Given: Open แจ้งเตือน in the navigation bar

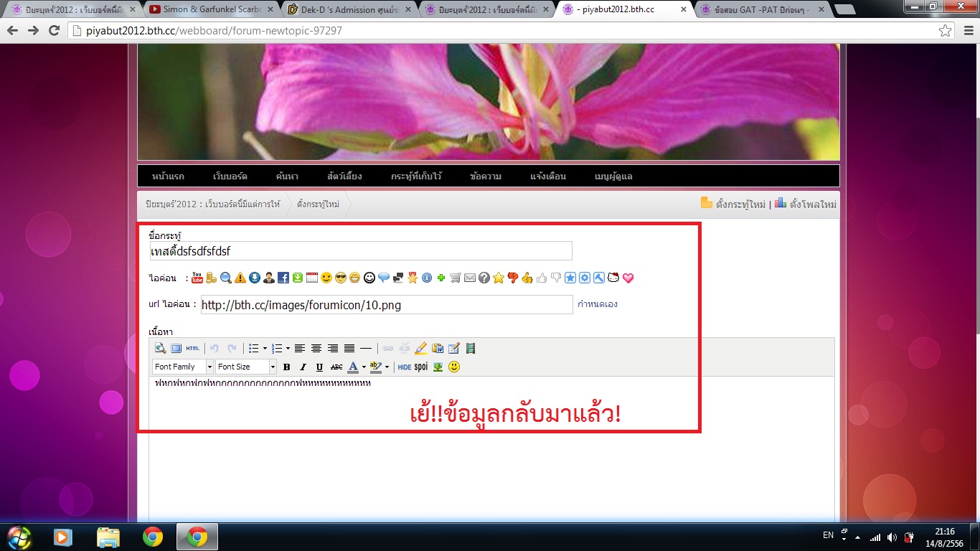Looking at the screenshot, I should point(548,176).
